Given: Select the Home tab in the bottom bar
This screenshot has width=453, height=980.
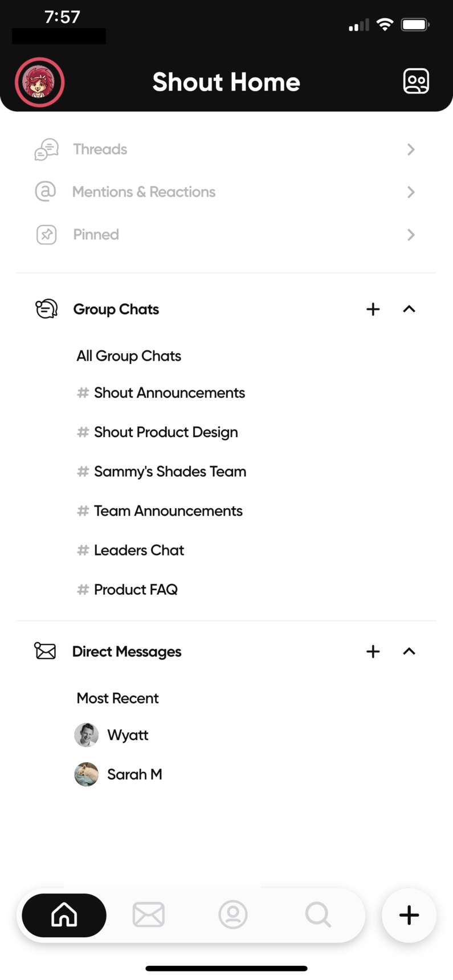Looking at the screenshot, I should coord(64,915).
